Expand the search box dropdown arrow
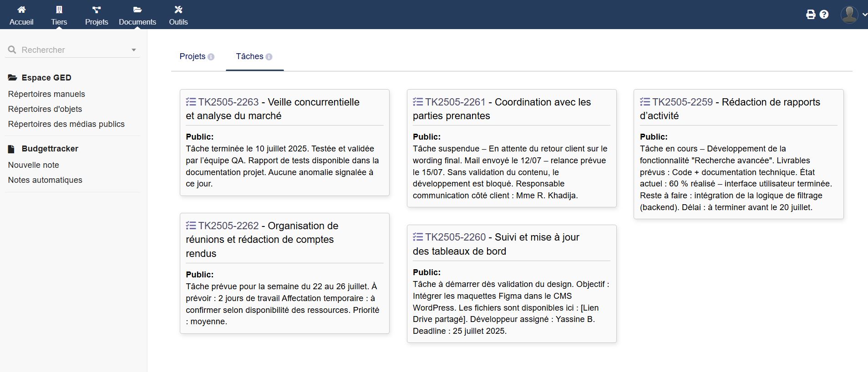The height and width of the screenshot is (372, 868). pyautogui.click(x=134, y=50)
